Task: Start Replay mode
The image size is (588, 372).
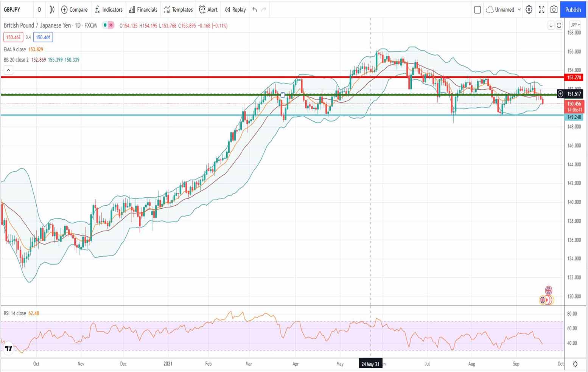Action: tap(235, 10)
